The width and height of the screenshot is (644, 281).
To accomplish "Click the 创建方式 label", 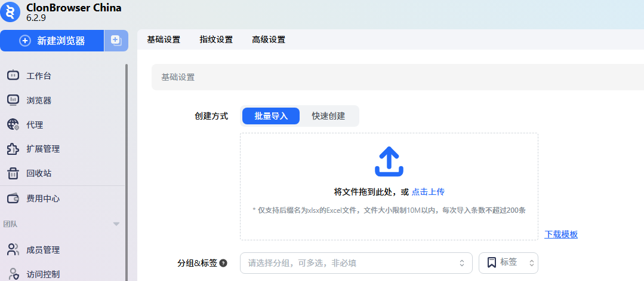I will 211,116.
